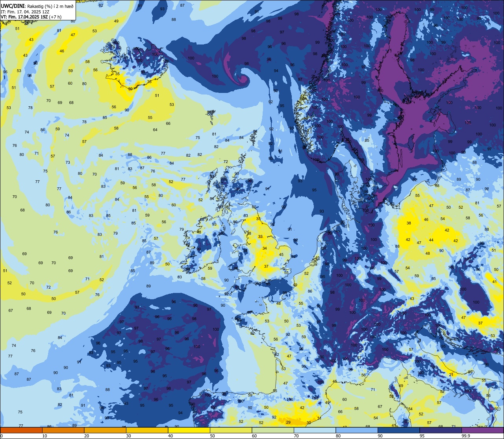
Task: Click the 50–60% pale yellow legend swatch
Action: 231,430
